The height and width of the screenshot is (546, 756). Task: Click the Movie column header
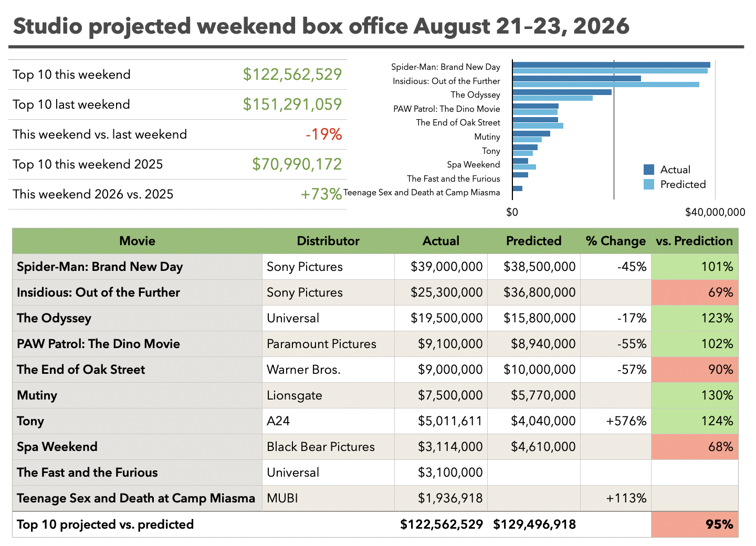point(137,241)
